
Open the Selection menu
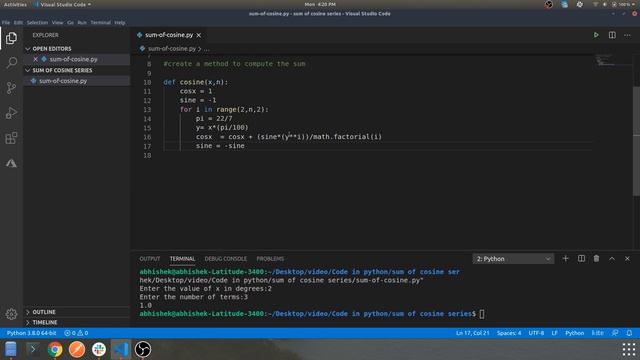point(37,23)
